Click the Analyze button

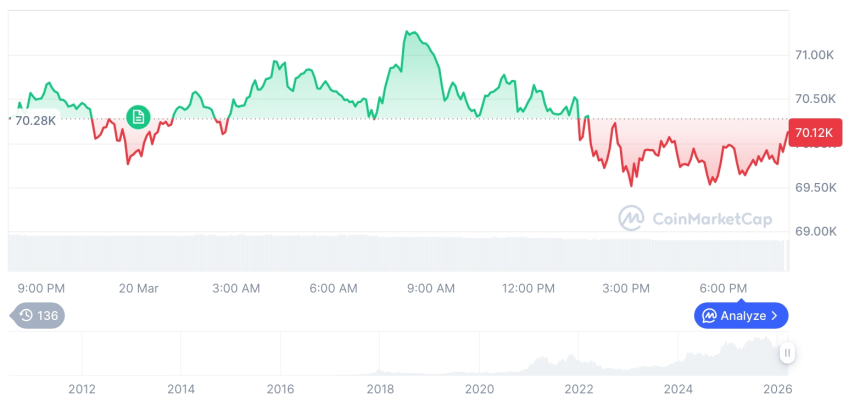coord(741,315)
